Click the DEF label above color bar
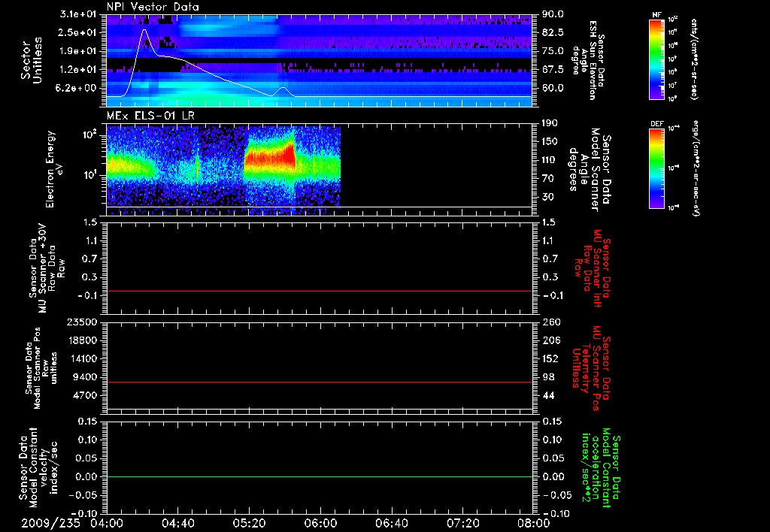The image size is (770, 532). (656, 124)
